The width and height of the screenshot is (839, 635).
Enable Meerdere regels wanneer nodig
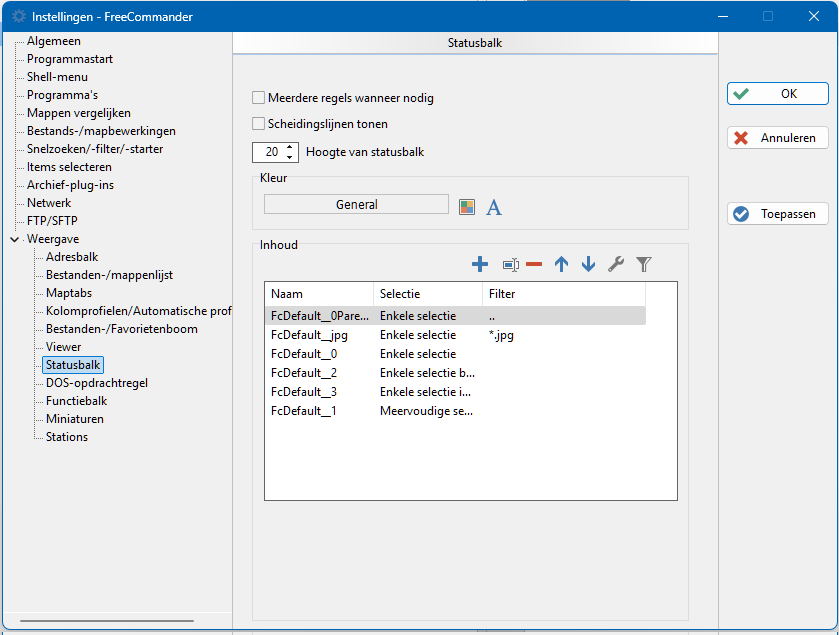tap(258, 98)
